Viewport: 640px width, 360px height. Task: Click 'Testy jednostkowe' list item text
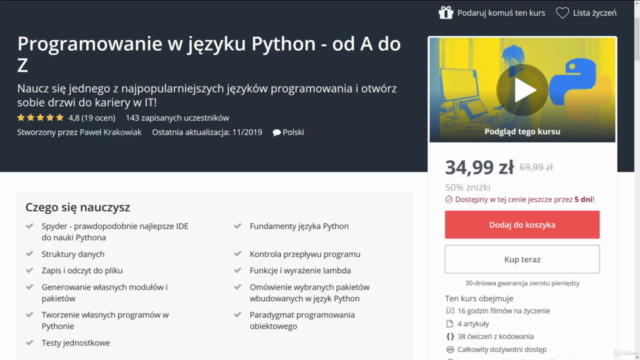point(76,343)
